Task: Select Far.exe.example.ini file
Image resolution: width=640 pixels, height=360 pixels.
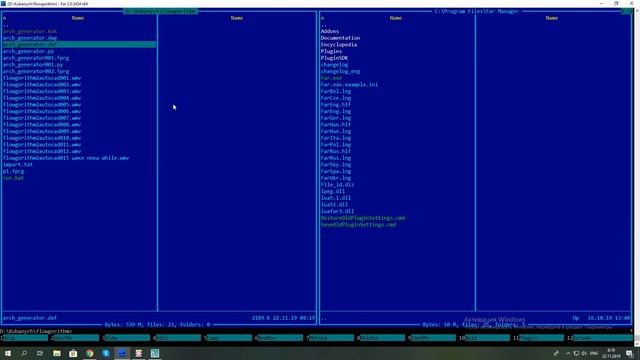Action: pos(349,84)
